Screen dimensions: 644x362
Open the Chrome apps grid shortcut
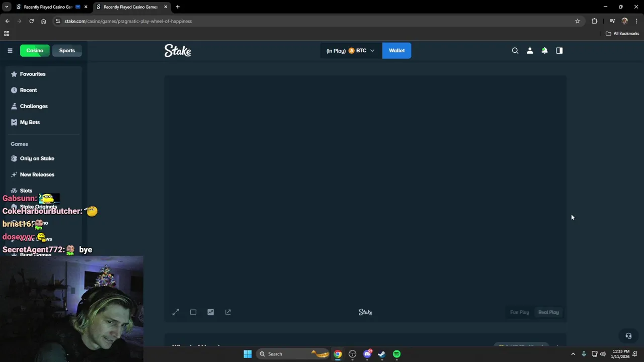[7, 34]
